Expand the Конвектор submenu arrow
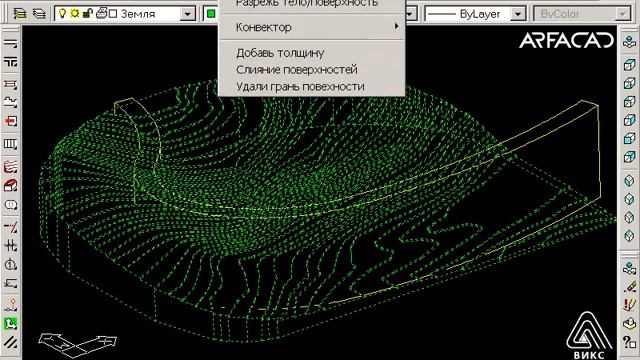The height and width of the screenshot is (360, 640). coord(396,27)
